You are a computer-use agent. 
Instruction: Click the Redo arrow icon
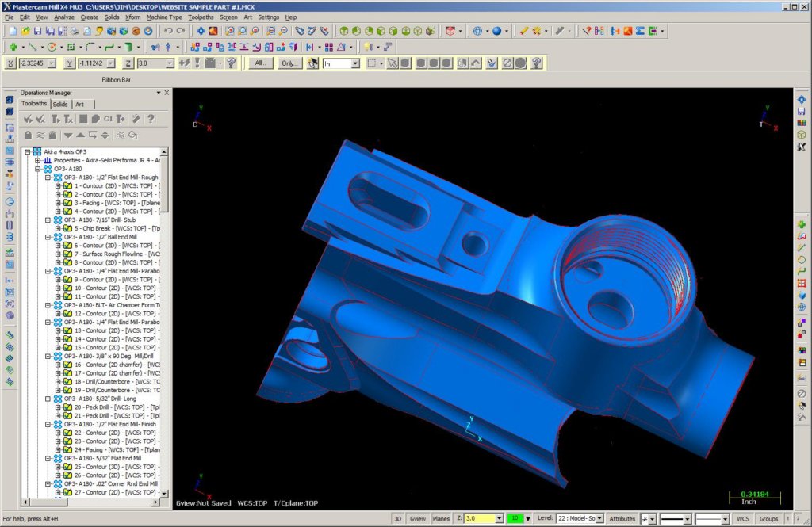click(x=181, y=31)
